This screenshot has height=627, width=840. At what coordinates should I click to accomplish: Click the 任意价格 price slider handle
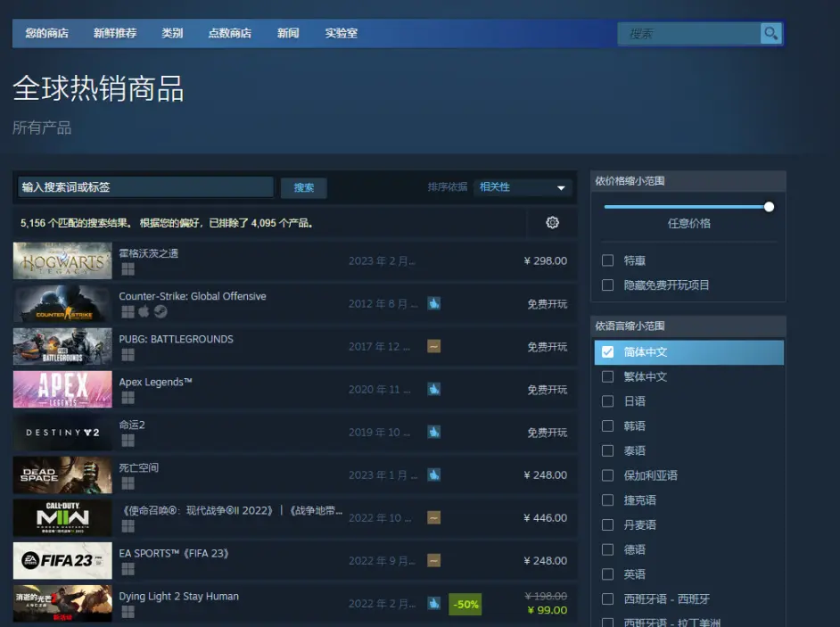click(x=768, y=206)
